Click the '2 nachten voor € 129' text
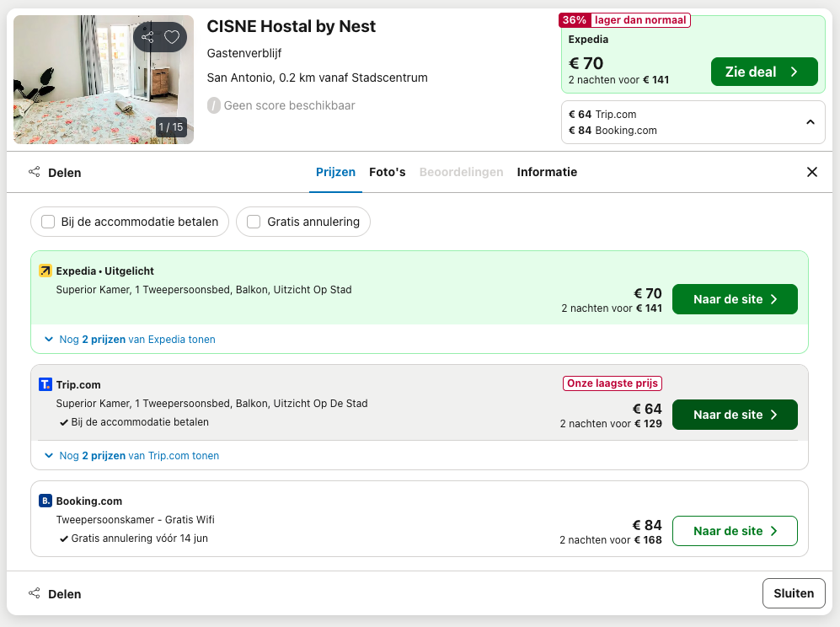Screen dimensions: 840x627 [611, 424]
